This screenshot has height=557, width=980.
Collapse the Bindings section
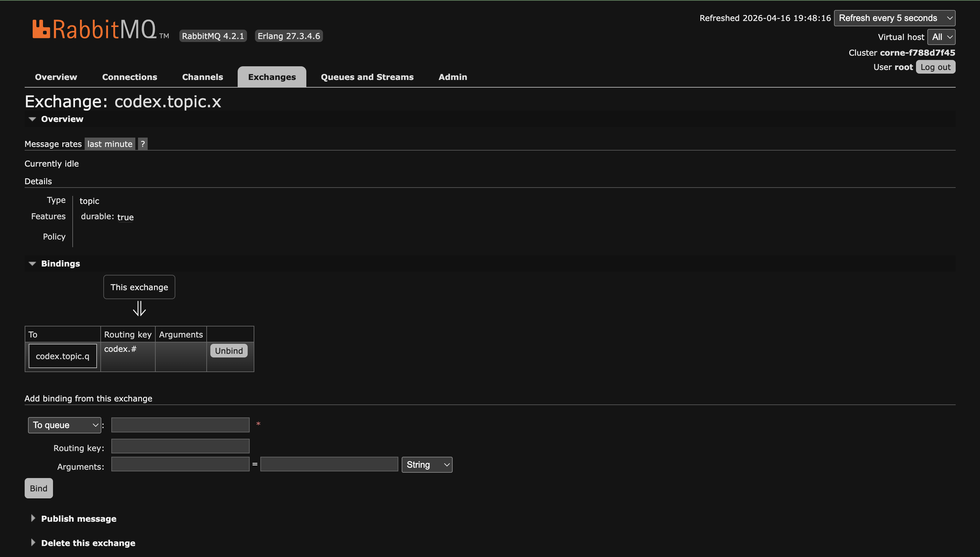[60, 264]
